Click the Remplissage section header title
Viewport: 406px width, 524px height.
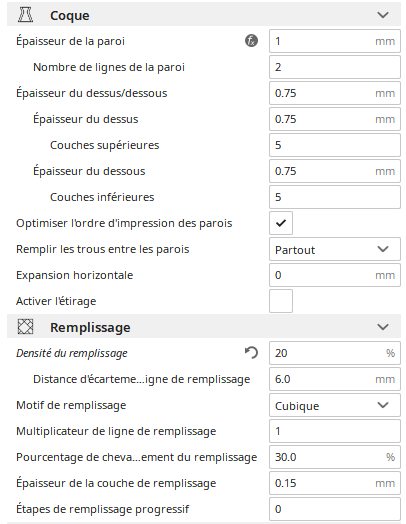tap(90, 328)
